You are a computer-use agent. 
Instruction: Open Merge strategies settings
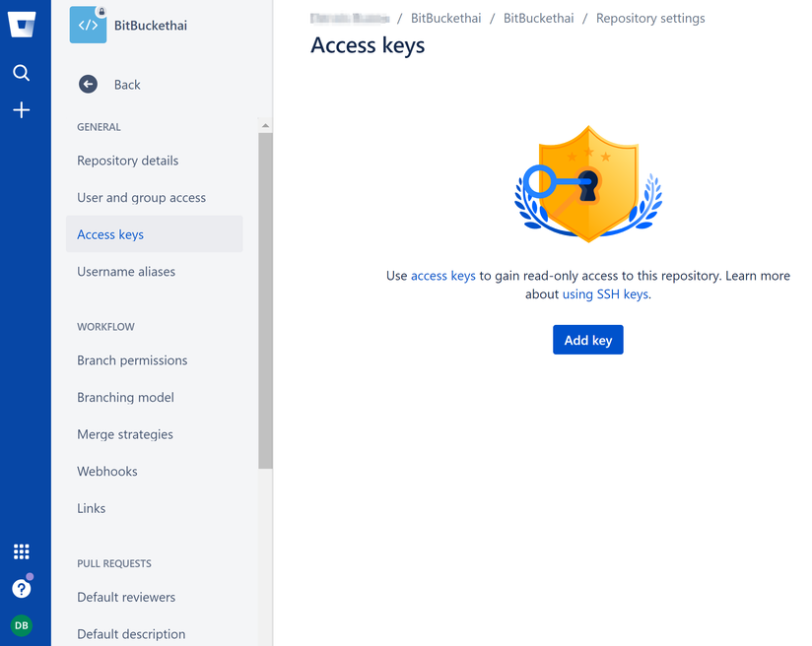coord(125,434)
